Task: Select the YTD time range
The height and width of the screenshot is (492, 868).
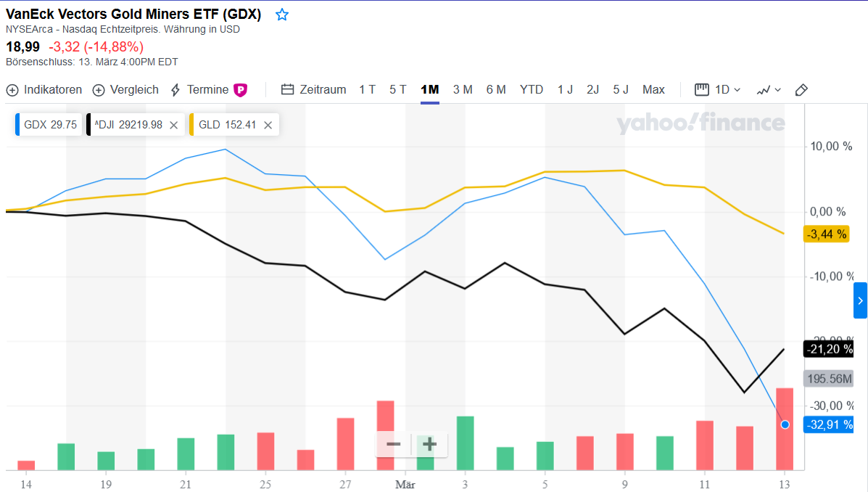Action: (x=532, y=90)
